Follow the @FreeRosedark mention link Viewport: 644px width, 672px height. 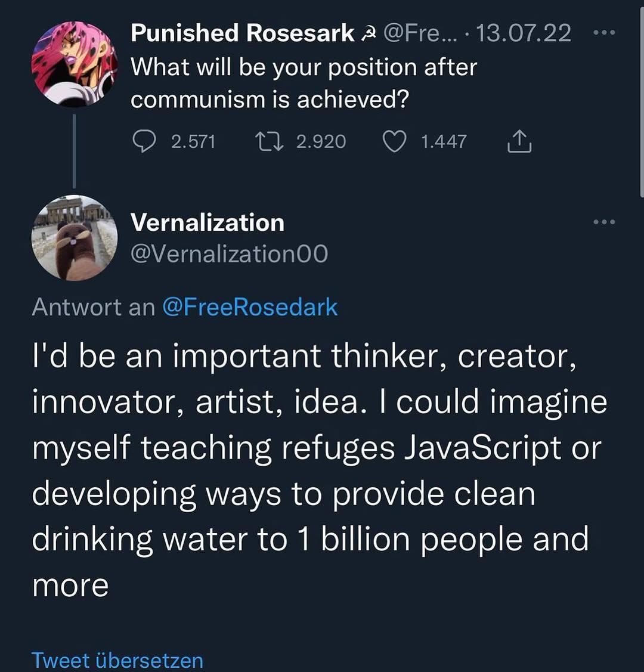point(249,307)
